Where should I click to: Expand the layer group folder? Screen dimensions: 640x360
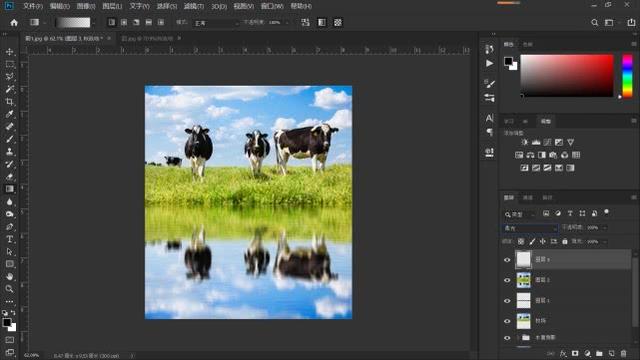pos(518,338)
